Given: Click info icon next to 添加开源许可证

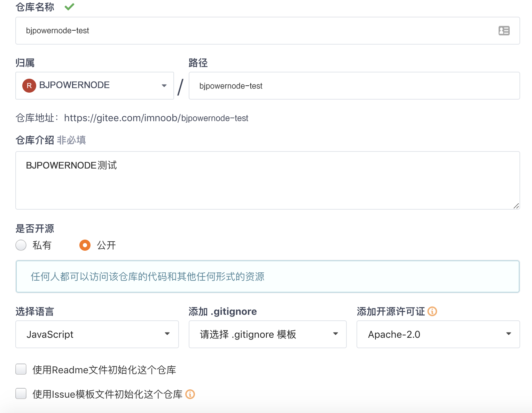Looking at the screenshot, I should coord(432,311).
